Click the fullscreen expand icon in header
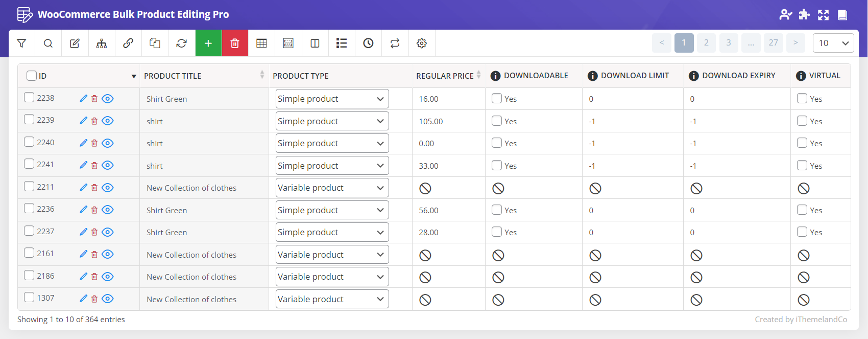Viewport: 868px width, 339px height. (x=823, y=15)
